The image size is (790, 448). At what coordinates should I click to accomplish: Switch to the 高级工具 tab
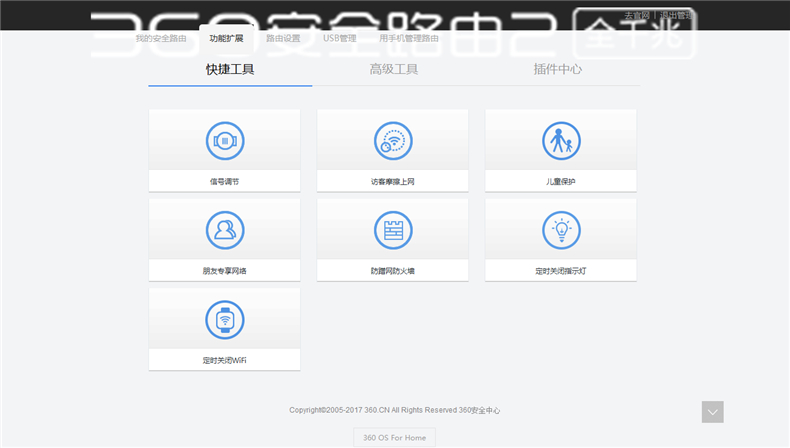click(x=394, y=70)
